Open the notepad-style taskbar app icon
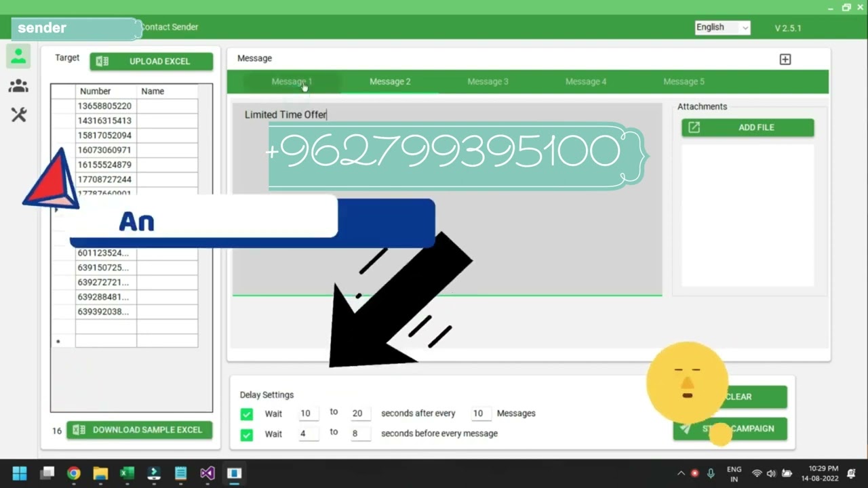 tap(180, 473)
